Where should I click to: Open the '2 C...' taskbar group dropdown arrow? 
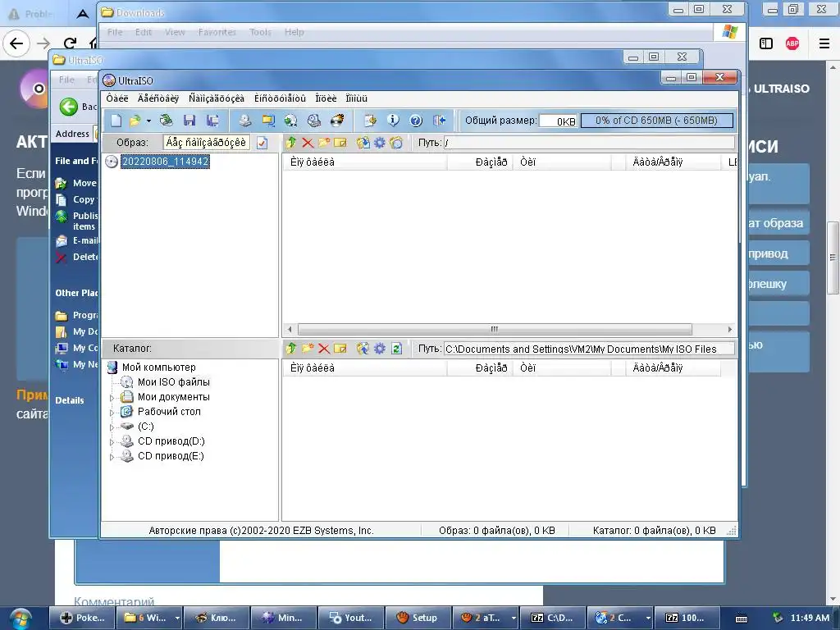(648, 618)
